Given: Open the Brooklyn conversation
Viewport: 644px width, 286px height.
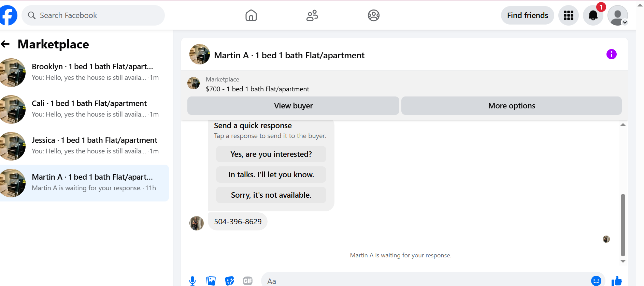Looking at the screenshot, I should (x=84, y=73).
